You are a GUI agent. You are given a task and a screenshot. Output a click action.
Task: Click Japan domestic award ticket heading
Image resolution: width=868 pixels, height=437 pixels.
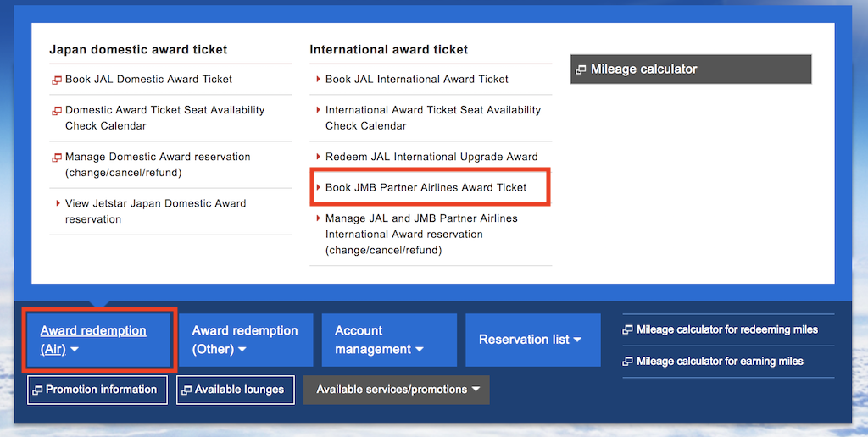(x=138, y=49)
